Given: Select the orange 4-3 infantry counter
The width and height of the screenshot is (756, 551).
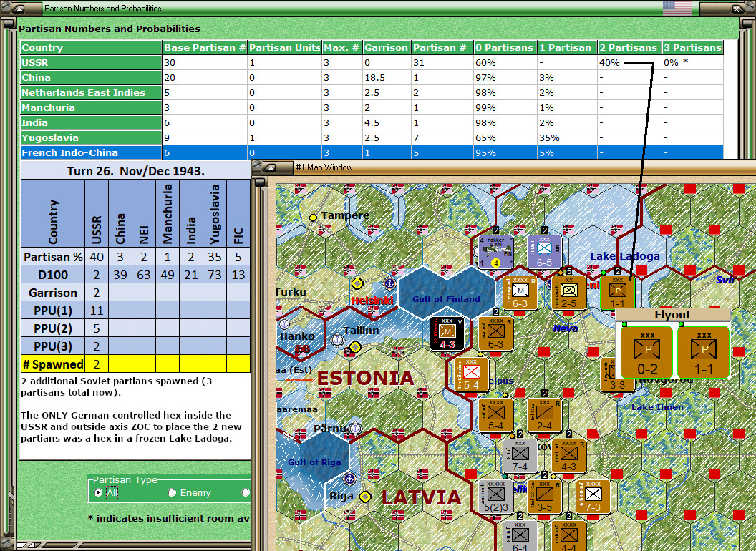Looking at the screenshot, I should 569,456.
